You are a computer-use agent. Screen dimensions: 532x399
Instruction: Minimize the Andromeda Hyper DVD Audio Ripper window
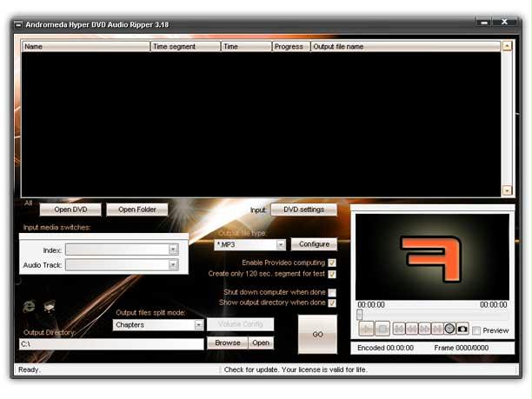(484, 23)
